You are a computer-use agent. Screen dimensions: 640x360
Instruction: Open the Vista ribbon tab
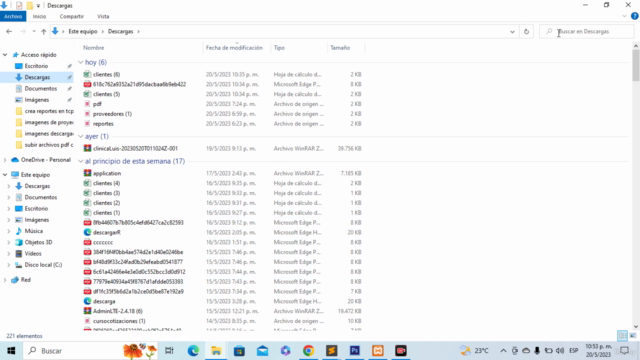point(103,16)
